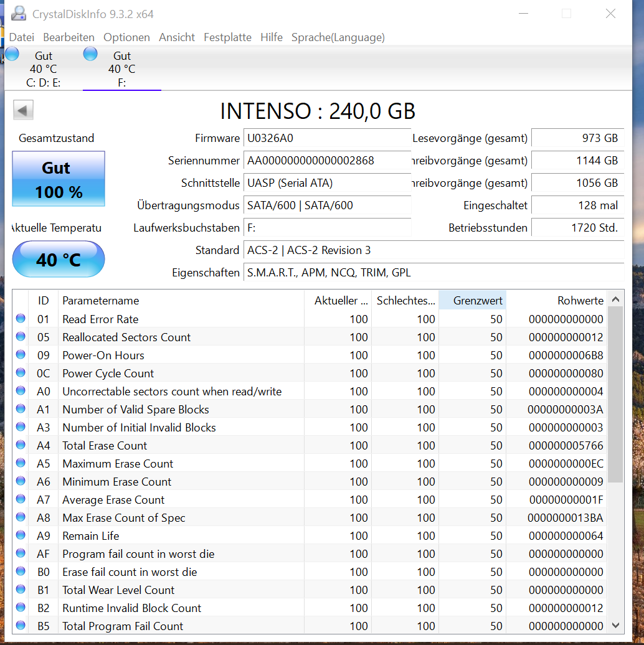Click the blue status orb for F: disk
This screenshot has height=645, width=644.
[x=90, y=54]
